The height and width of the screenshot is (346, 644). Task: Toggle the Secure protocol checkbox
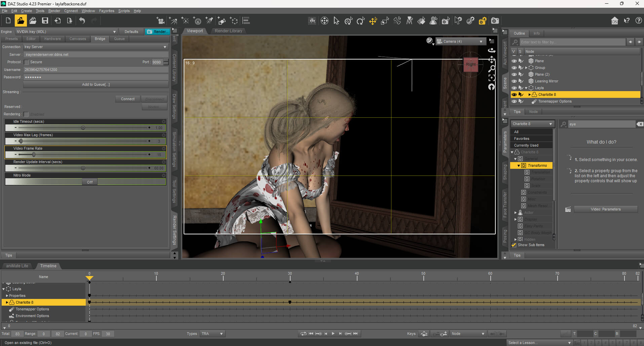[x=26, y=62]
